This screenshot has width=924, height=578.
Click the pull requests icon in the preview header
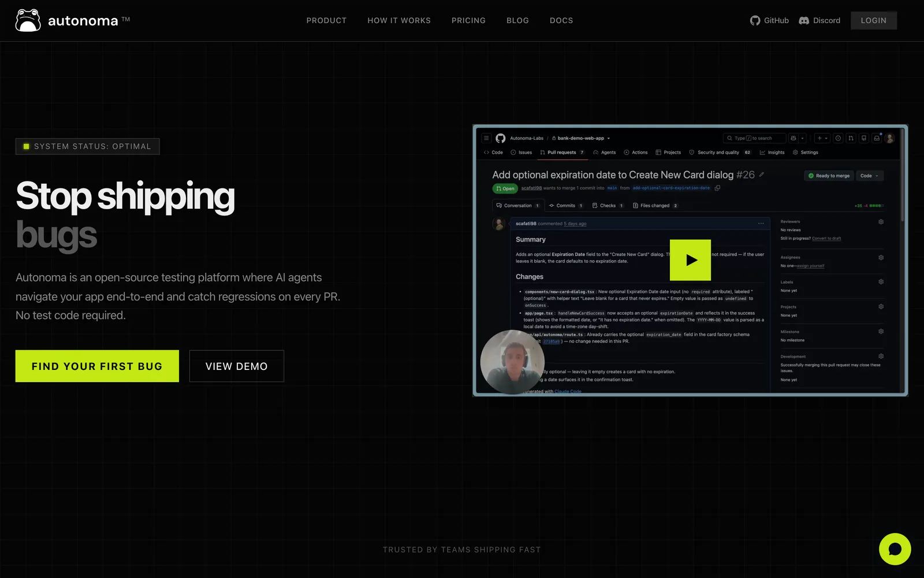coord(851,138)
